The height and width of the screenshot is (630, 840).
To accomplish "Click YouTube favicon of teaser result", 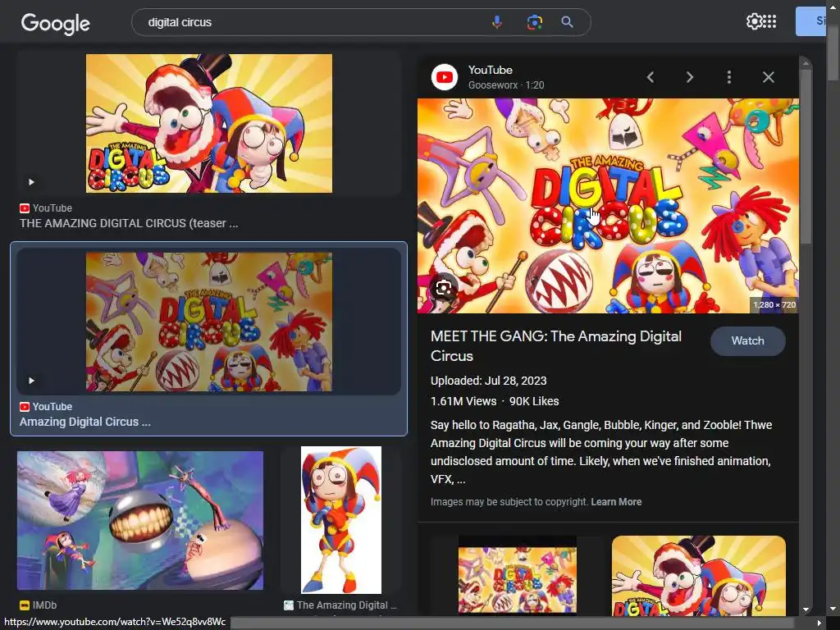I will tap(24, 208).
